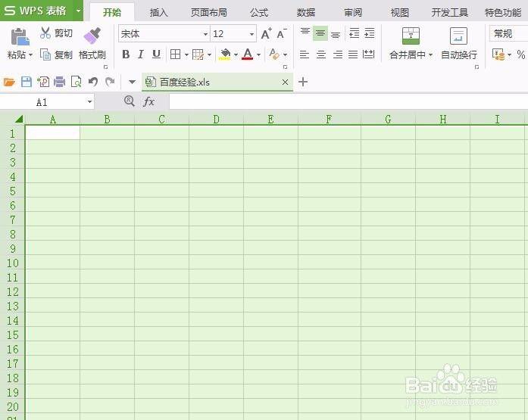Increase font size with A+ icon
This screenshot has height=420, width=528.
click(x=267, y=33)
